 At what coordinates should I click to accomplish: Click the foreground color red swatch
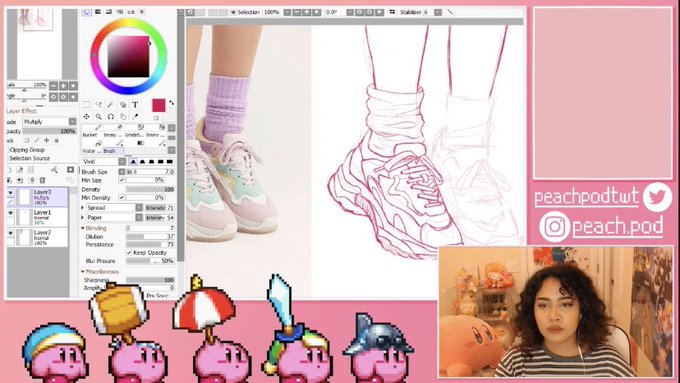(x=159, y=105)
